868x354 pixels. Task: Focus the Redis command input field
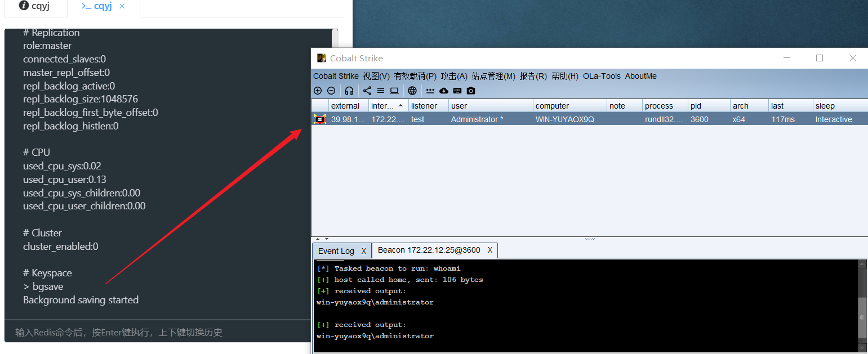point(158,332)
